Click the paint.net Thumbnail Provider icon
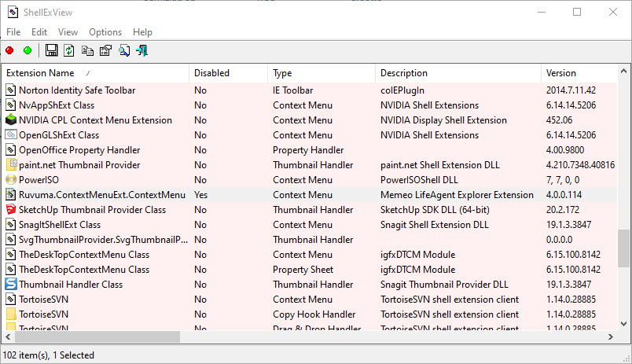This screenshot has width=632, height=364. (11, 165)
